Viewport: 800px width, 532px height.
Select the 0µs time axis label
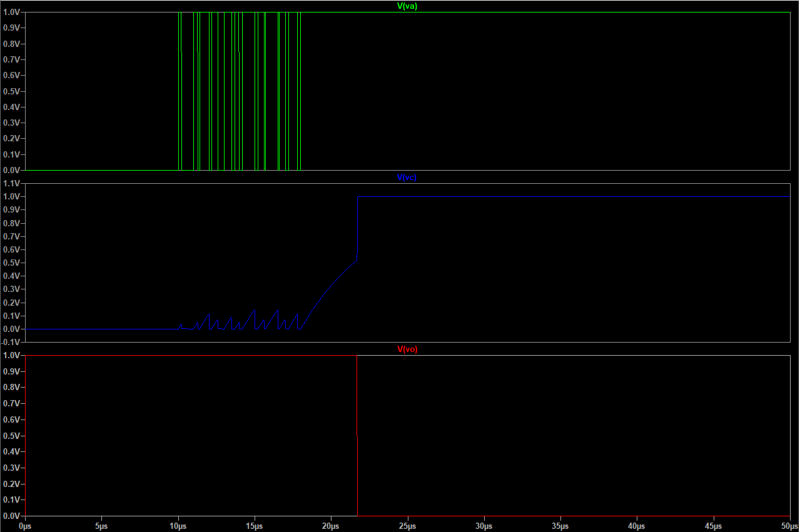coord(25,526)
